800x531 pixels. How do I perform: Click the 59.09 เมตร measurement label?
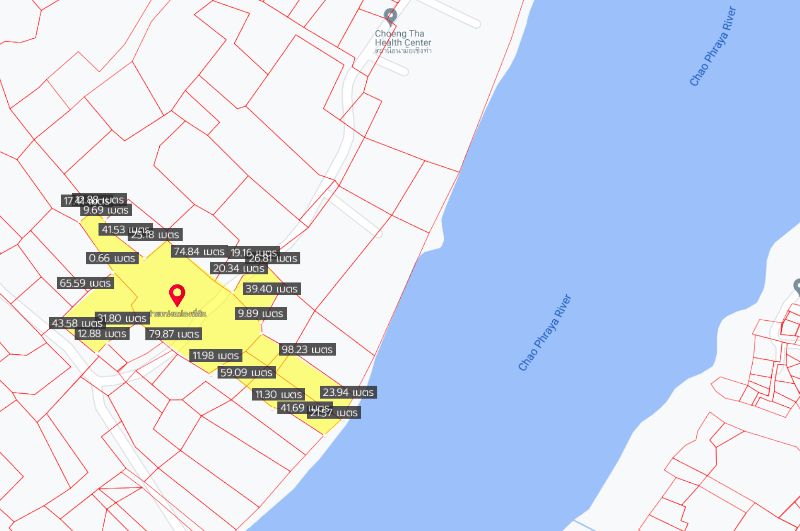(246, 372)
